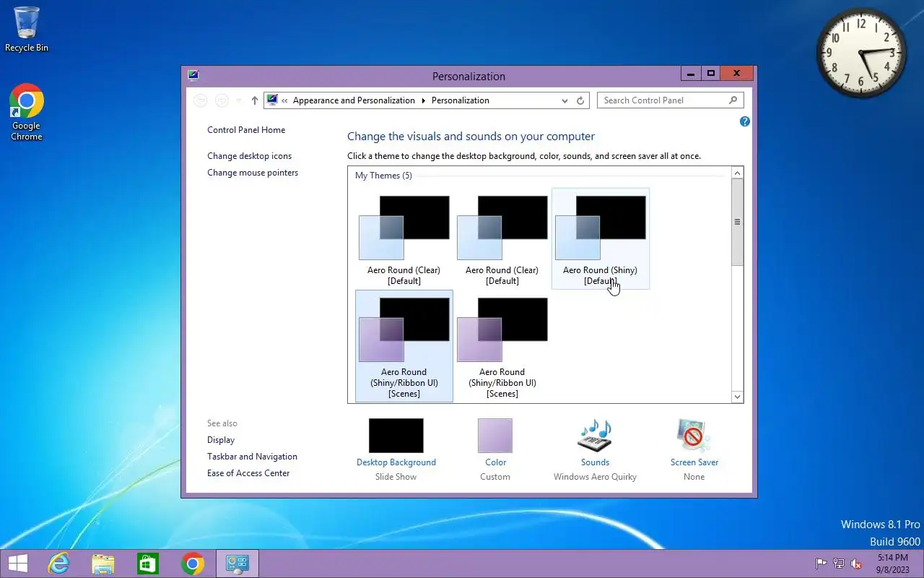Go forward with the forward arrow

(222, 100)
